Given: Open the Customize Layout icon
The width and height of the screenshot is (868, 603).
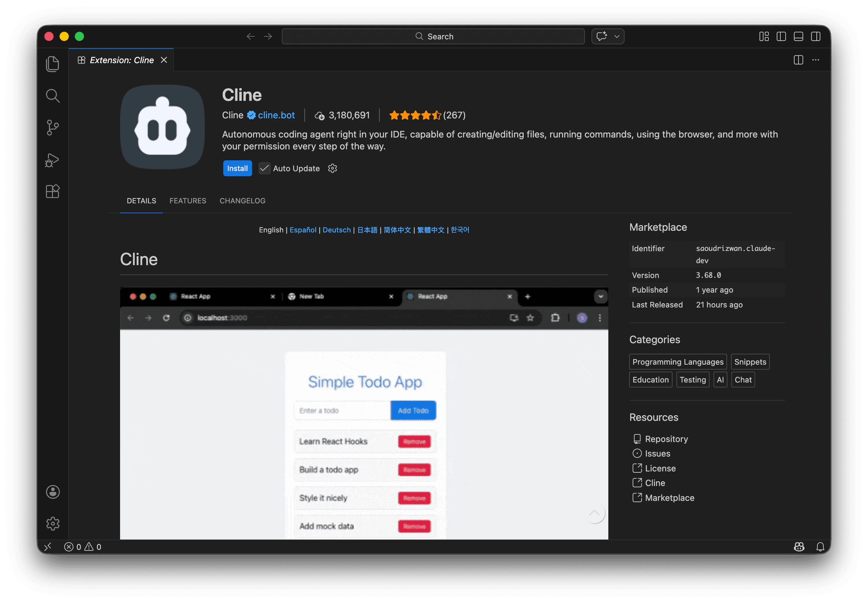Looking at the screenshot, I should 764,36.
